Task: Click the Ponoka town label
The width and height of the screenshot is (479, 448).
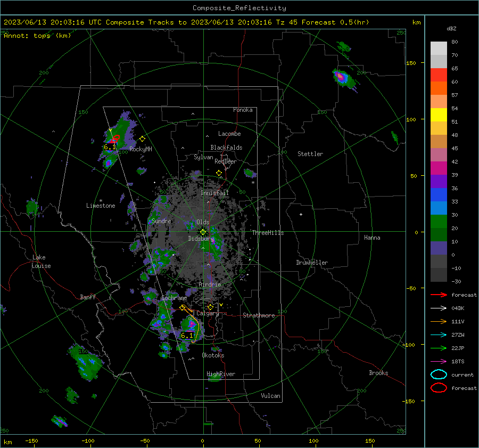Action: [x=243, y=110]
